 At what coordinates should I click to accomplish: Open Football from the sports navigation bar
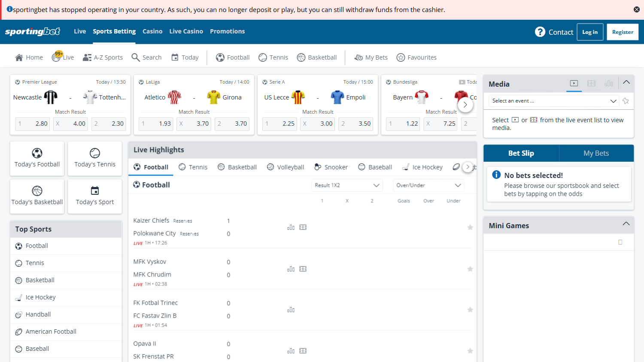[233, 57]
